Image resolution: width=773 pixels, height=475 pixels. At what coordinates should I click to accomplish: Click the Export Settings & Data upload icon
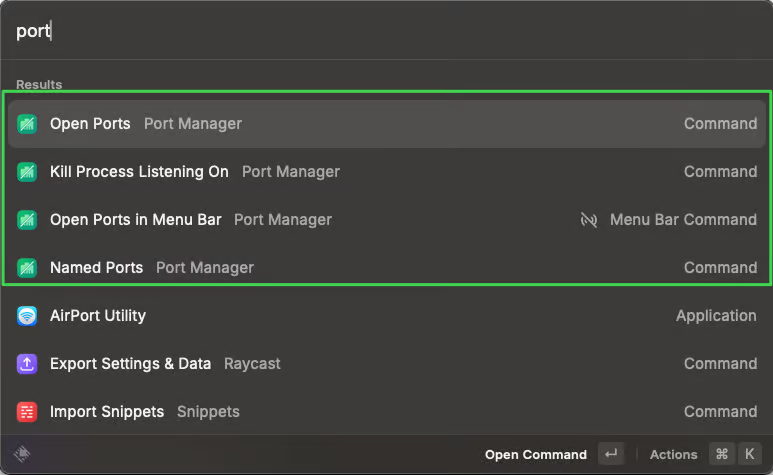click(x=27, y=364)
